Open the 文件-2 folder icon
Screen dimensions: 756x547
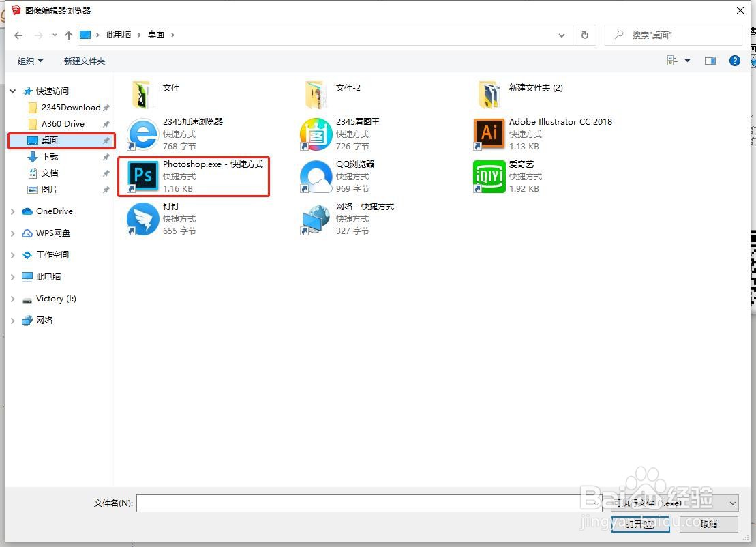(316, 95)
